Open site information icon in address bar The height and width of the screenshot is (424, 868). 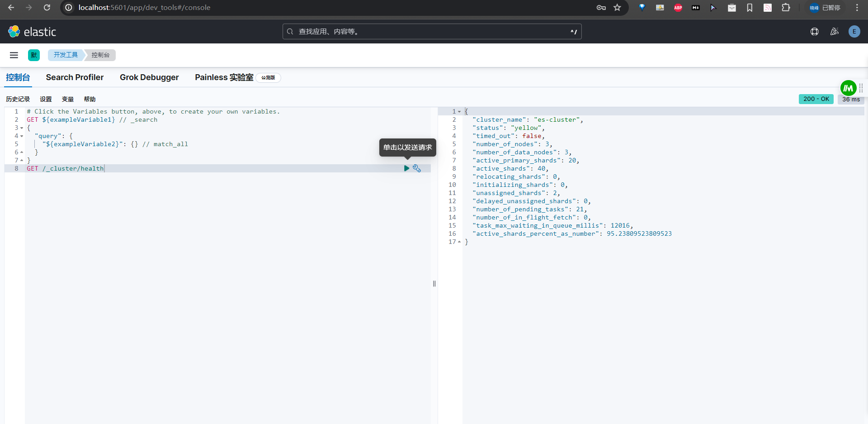point(69,8)
